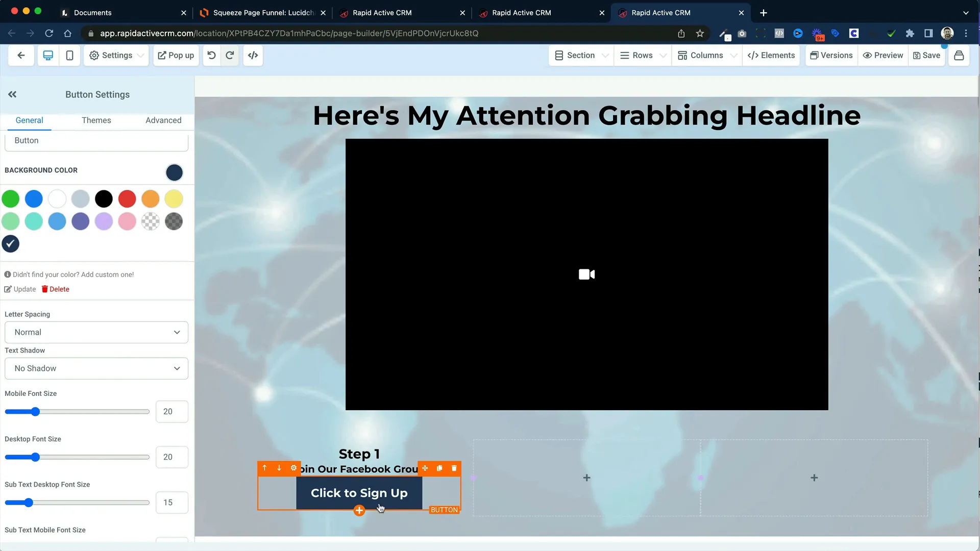Viewport: 980px width, 551px height.
Task: Pick the transparent checkered swatch
Action: click(x=151, y=221)
